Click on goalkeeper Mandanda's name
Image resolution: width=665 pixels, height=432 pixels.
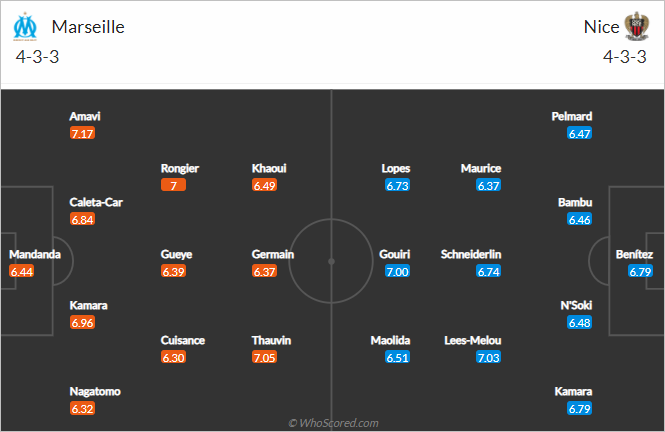[x=35, y=254]
